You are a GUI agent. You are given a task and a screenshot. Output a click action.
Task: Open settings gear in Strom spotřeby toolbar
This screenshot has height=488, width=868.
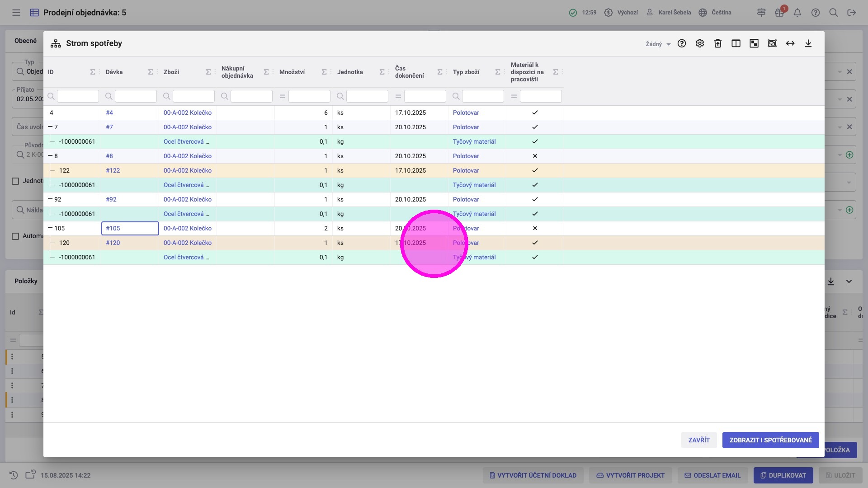click(x=700, y=43)
